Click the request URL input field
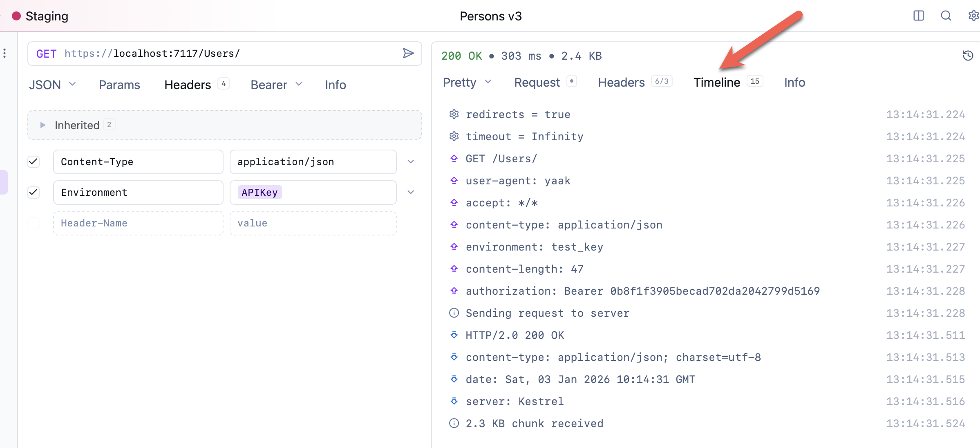This screenshot has width=980, height=448. click(229, 54)
